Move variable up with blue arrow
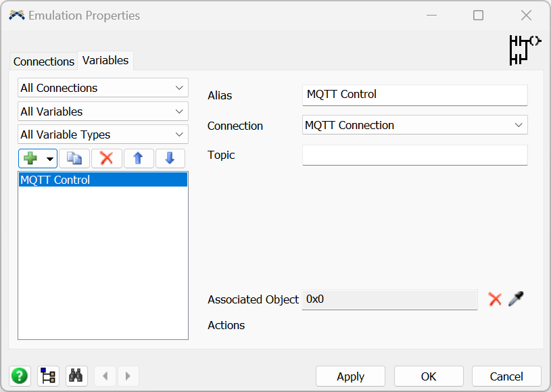This screenshot has height=392, width=551. click(x=138, y=158)
